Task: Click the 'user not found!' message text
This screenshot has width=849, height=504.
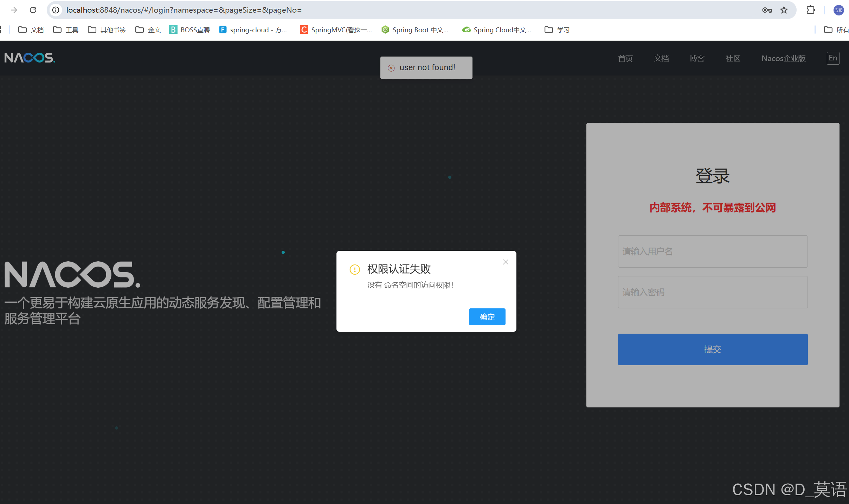Action: (427, 67)
